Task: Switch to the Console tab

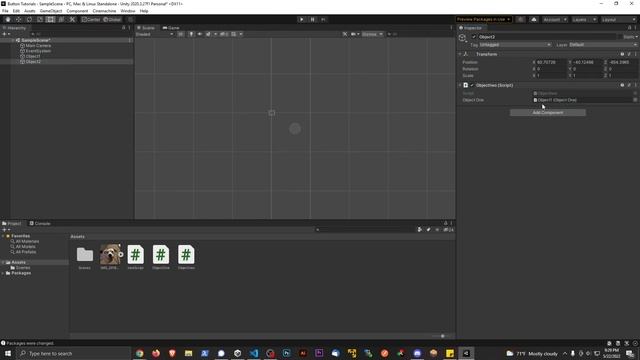Action: click(x=40, y=224)
